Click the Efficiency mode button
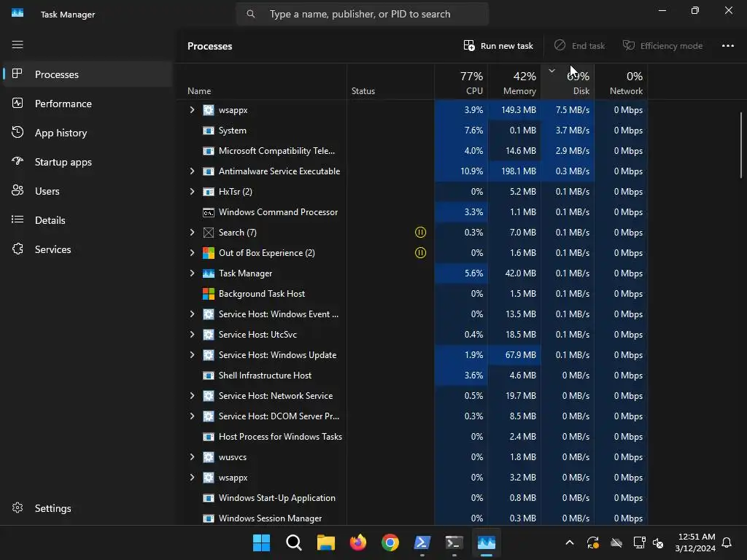This screenshot has height=560, width=747. pyautogui.click(x=662, y=46)
